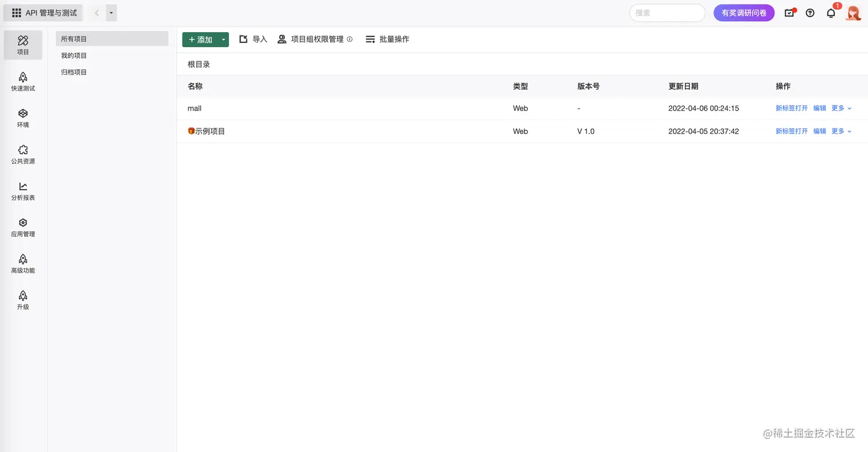868x452 pixels.
Task: Click the Web type cell for mall
Action: pyautogui.click(x=521, y=108)
